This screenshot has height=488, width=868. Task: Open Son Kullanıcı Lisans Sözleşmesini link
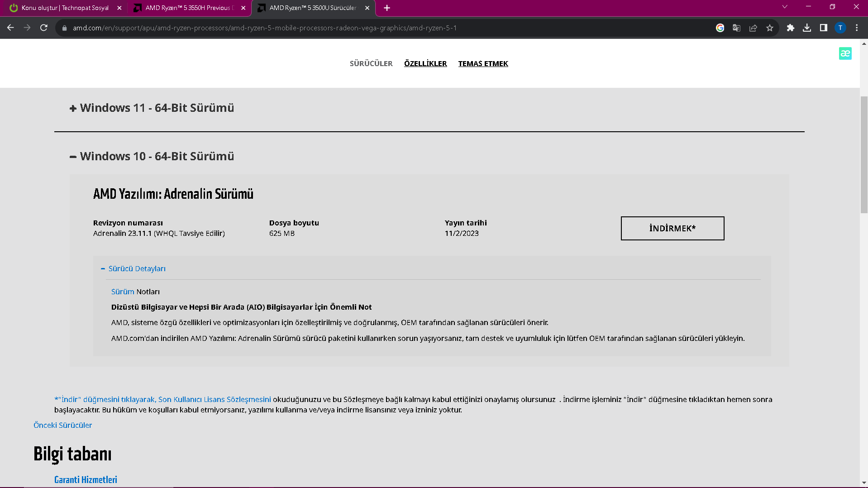pos(215,400)
